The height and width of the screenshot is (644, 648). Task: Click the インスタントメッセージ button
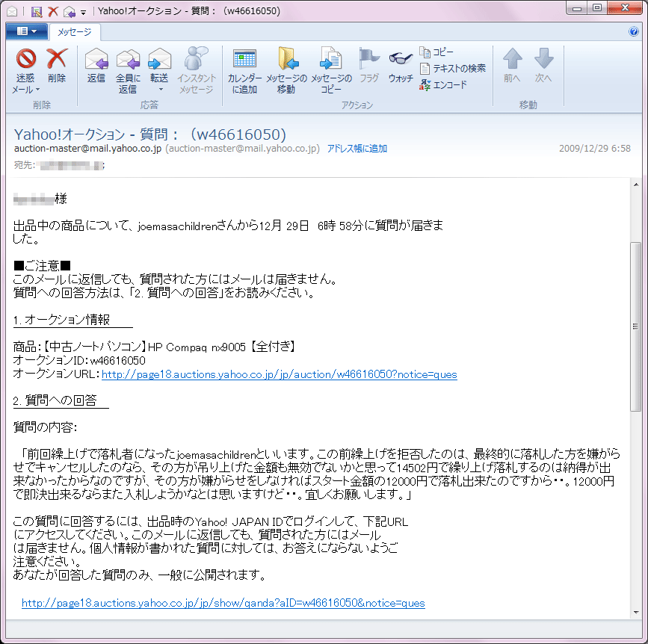(x=197, y=70)
